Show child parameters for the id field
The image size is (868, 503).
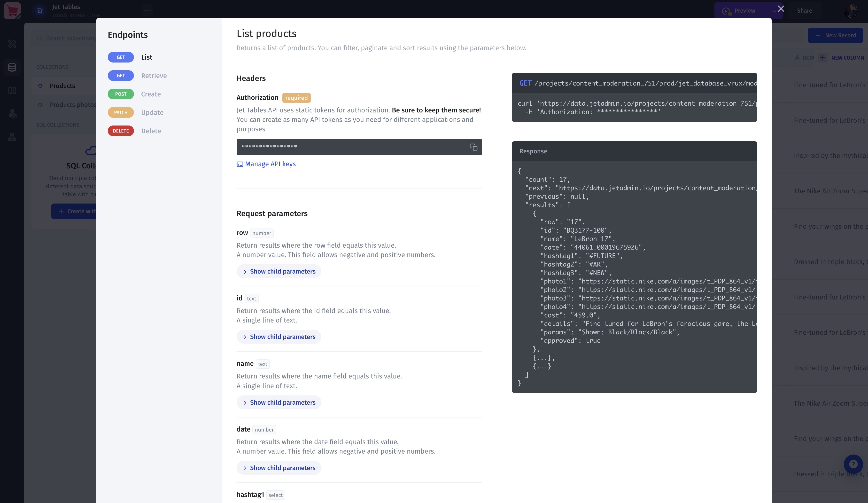(x=279, y=337)
